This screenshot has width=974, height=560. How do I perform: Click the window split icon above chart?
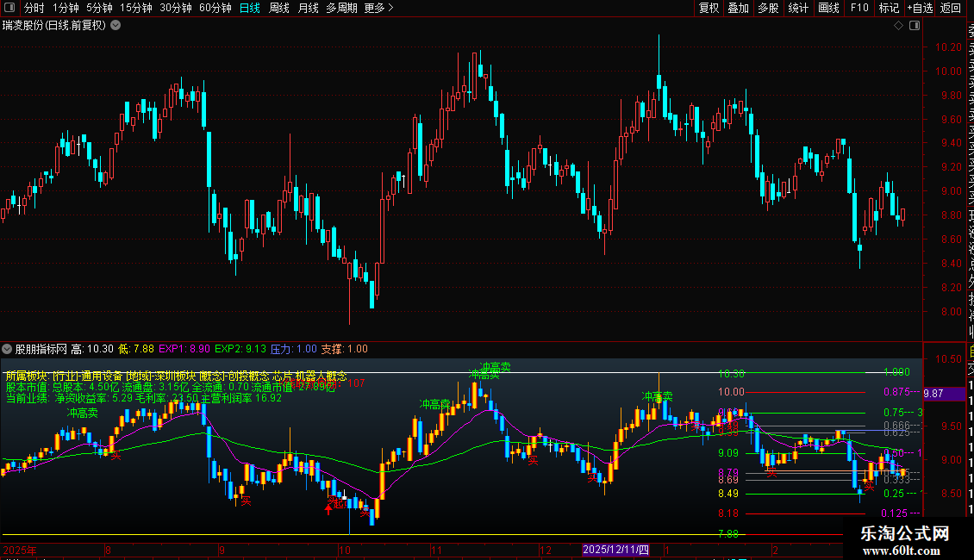[915, 26]
